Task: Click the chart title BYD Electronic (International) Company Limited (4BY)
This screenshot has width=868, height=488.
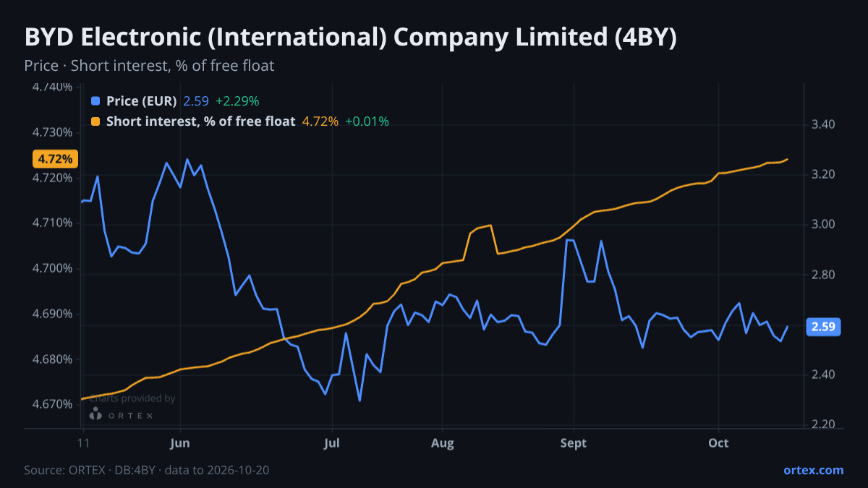Action: click(x=350, y=38)
